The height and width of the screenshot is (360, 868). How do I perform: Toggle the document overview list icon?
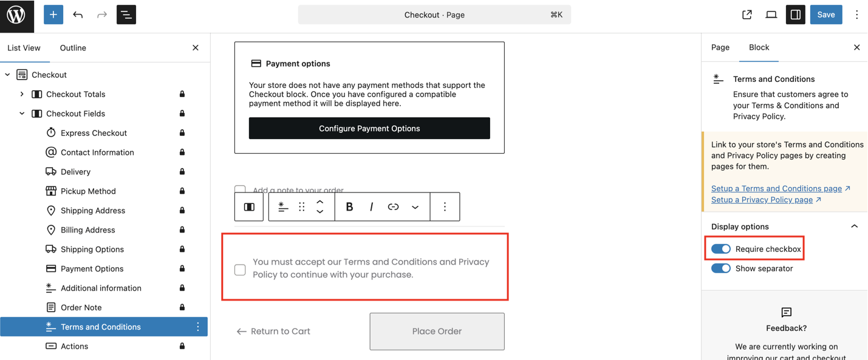tap(126, 15)
